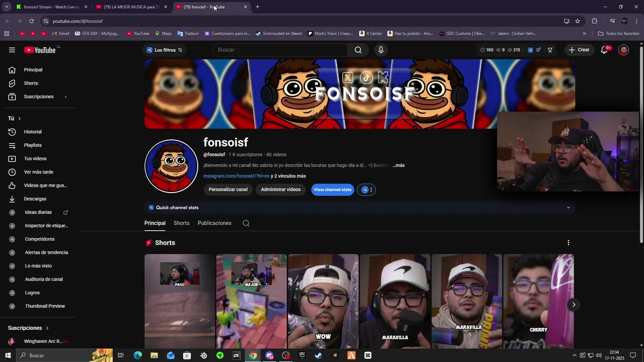644x362 pixels.
Task: Show hidden bookmarks with double chevron
Action: pyautogui.click(x=584, y=34)
